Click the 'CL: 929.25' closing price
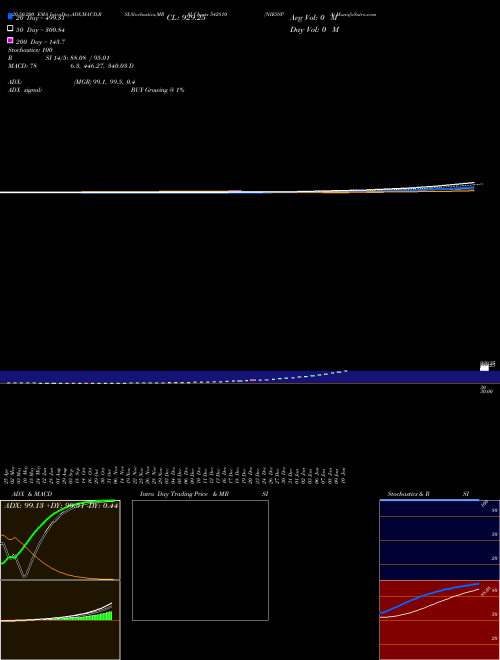The width and height of the screenshot is (500, 660). click(x=186, y=18)
